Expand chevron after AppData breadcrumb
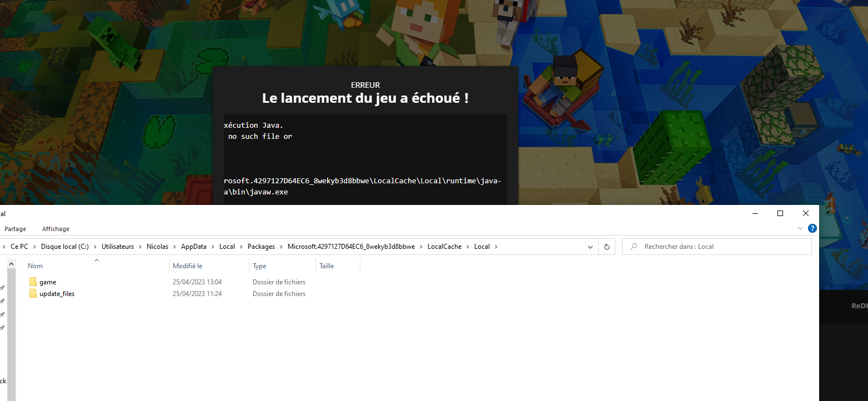Screen dimensions: 868x401 pyautogui.click(x=213, y=247)
